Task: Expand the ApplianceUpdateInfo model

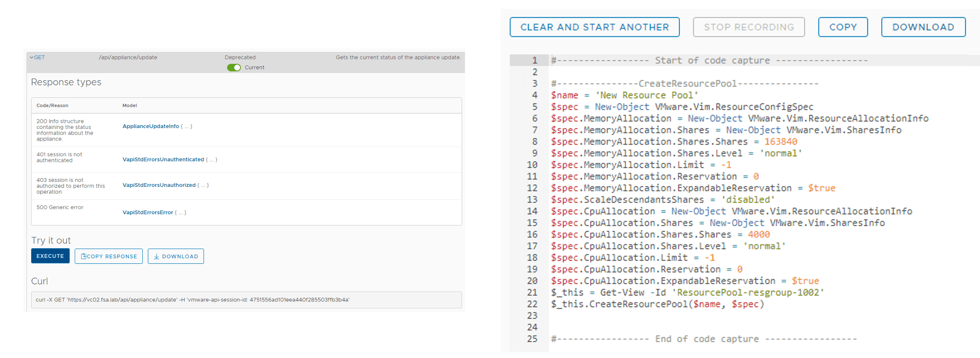Action: (x=151, y=126)
